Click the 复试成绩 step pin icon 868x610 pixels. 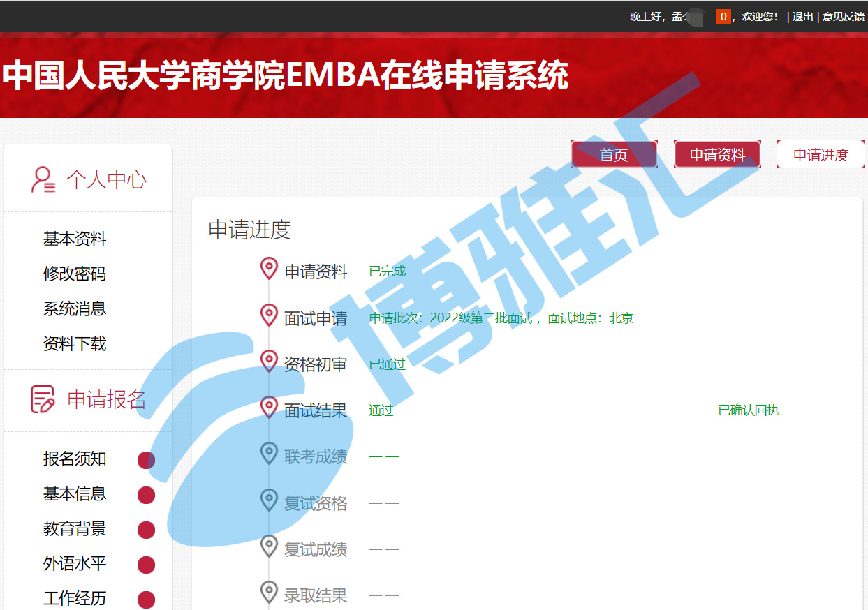[269, 546]
